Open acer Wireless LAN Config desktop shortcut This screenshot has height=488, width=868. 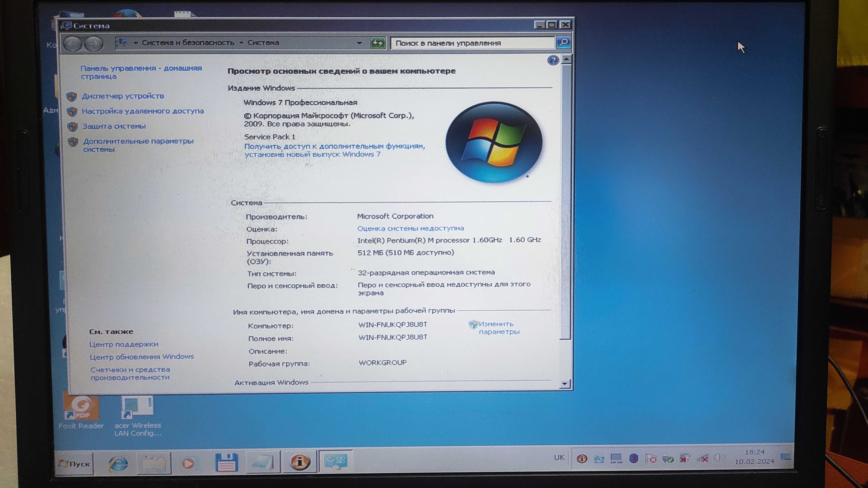click(x=138, y=416)
